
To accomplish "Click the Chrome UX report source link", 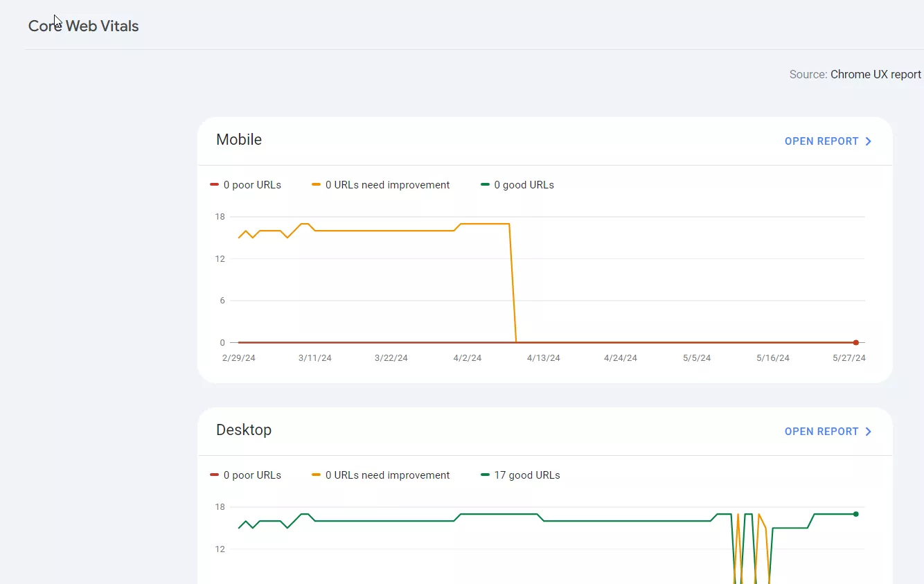I will [x=876, y=74].
